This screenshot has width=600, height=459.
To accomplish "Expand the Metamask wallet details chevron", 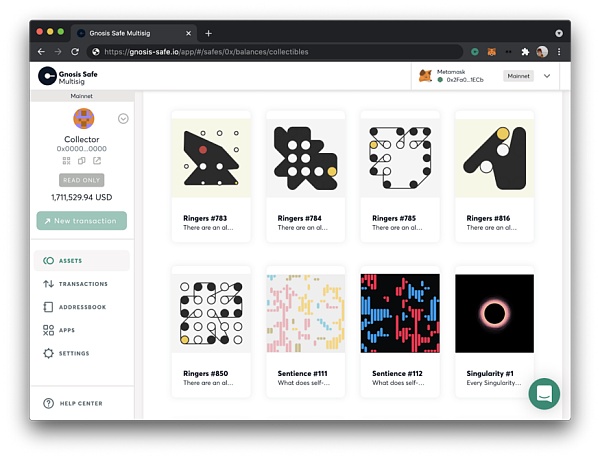I will [x=547, y=76].
